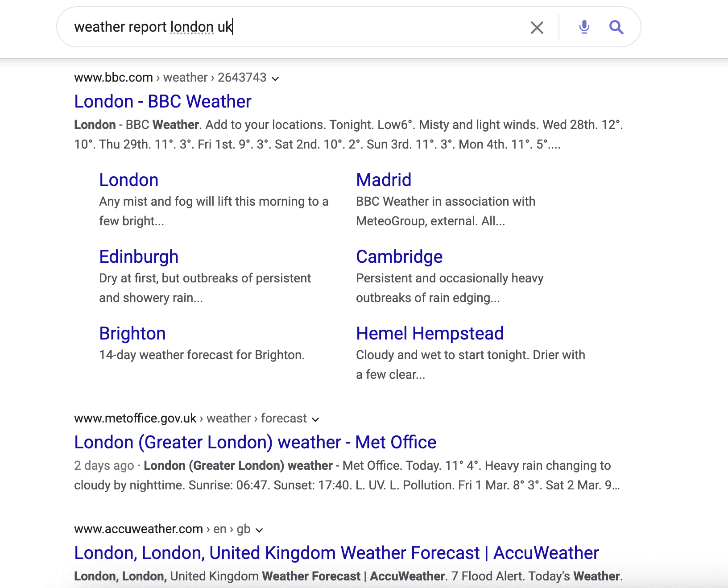Click the www.accuweather.com breadcrumb URL
Screen dimensions: 728x588
(x=138, y=529)
